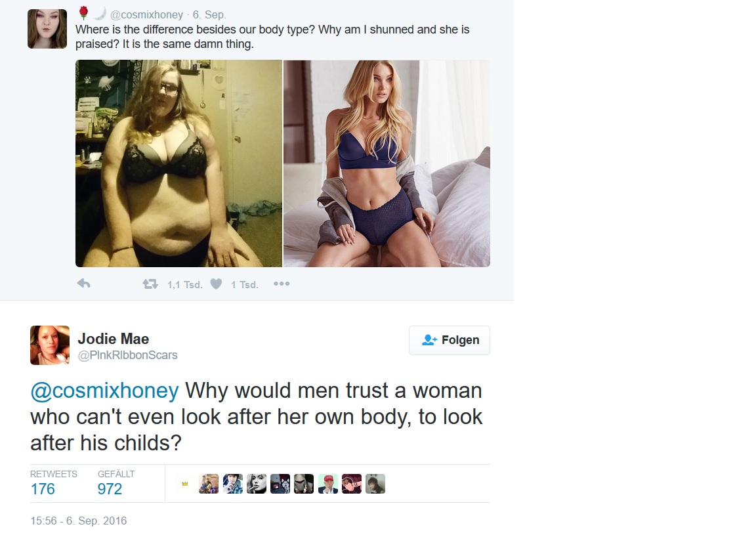Click the first liker avatar after the crown
The image size is (756, 535).
(208, 484)
